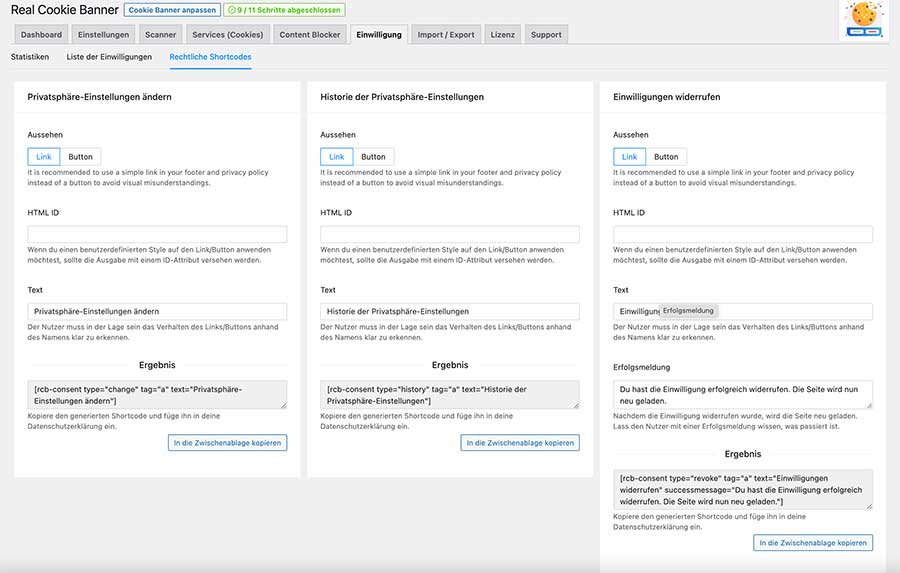Click the green steps completed checkmark badge
Viewport: 900px width, 573px height.
tap(284, 10)
